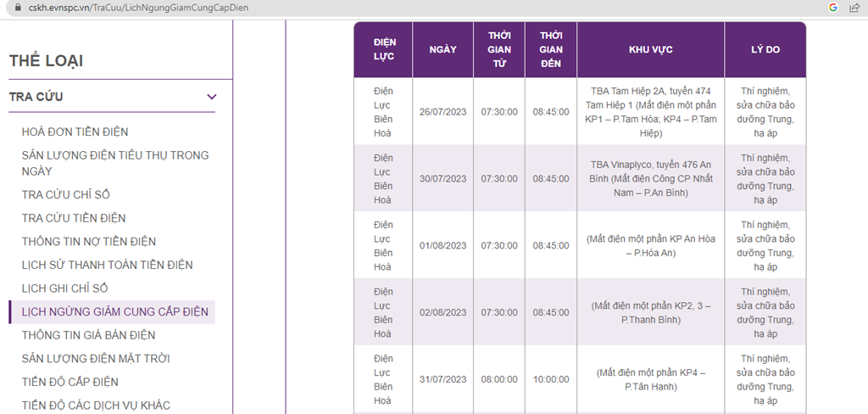Click start time 07:30:00 in 26/07/2023 row

(499, 112)
